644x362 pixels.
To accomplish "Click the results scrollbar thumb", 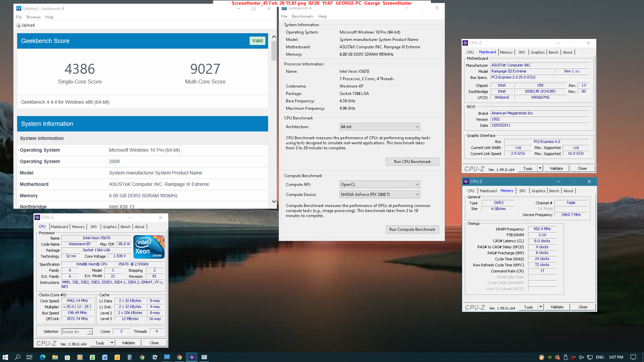I will pyautogui.click(x=274, y=51).
